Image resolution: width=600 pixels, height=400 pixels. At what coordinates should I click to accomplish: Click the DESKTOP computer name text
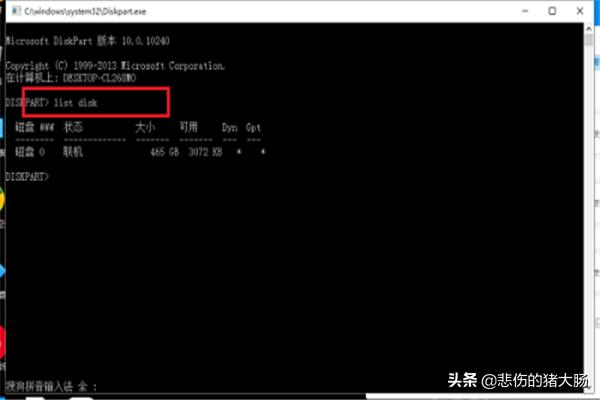pyautogui.click(x=99, y=78)
